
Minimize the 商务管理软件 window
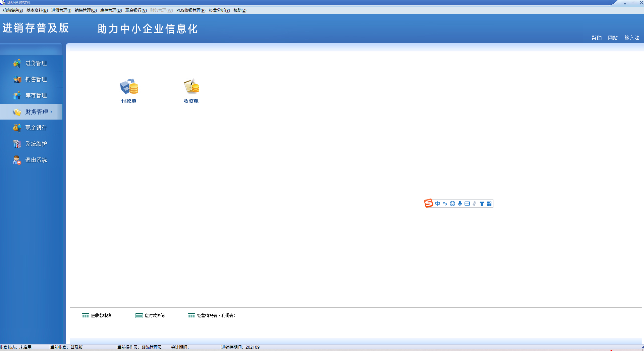[625, 3]
